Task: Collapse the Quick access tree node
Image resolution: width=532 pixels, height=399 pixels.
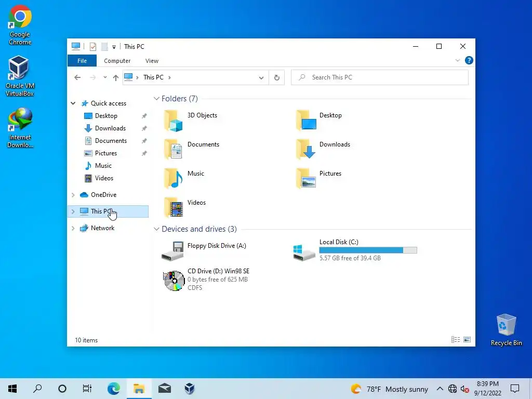Action: [x=73, y=103]
